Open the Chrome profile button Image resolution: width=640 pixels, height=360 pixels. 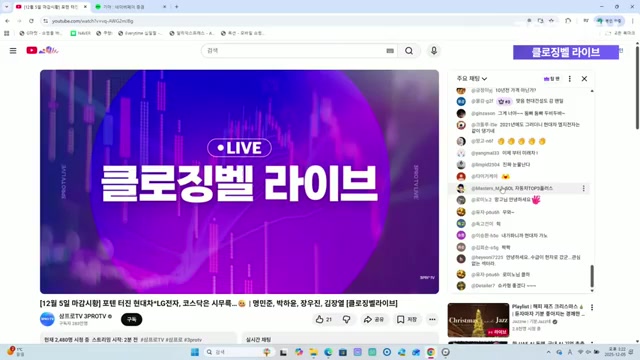point(609,21)
